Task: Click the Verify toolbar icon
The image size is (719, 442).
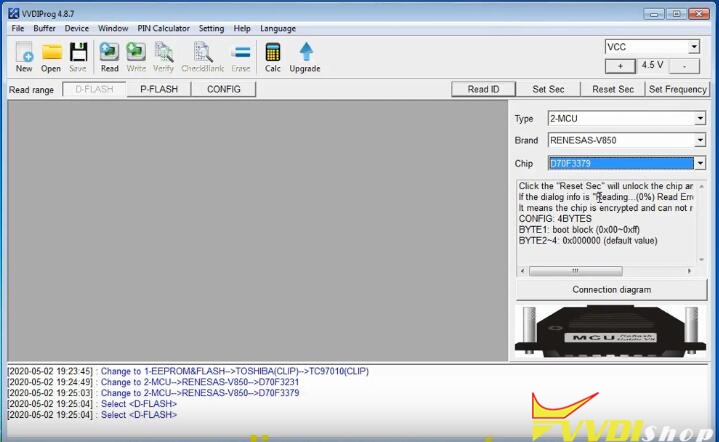Action: click(x=163, y=57)
